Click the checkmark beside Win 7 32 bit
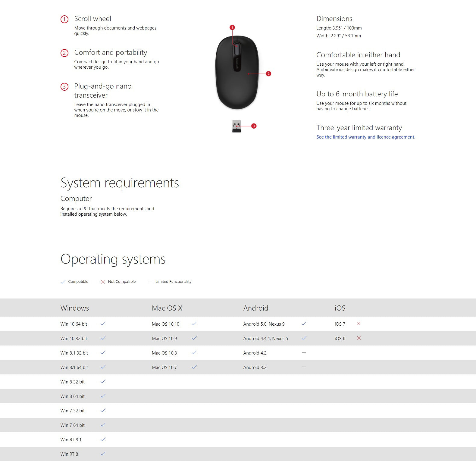The height and width of the screenshot is (469, 476). (103, 410)
